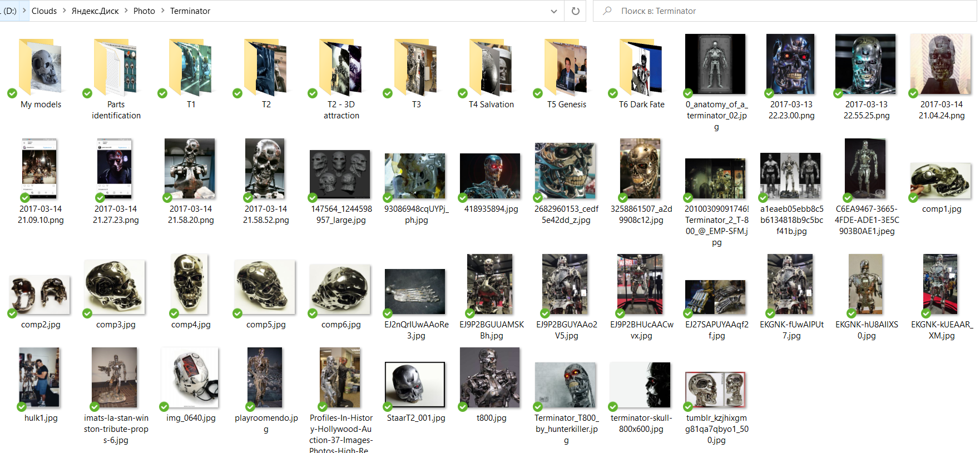This screenshot has width=980, height=453.
Task: Open the My models folder
Action: [x=40, y=67]
